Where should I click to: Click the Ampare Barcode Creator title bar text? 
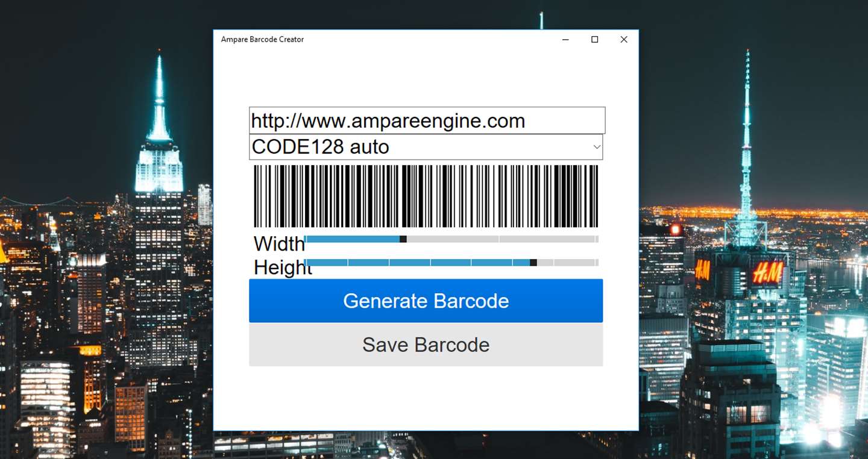(x=262, y=39)
